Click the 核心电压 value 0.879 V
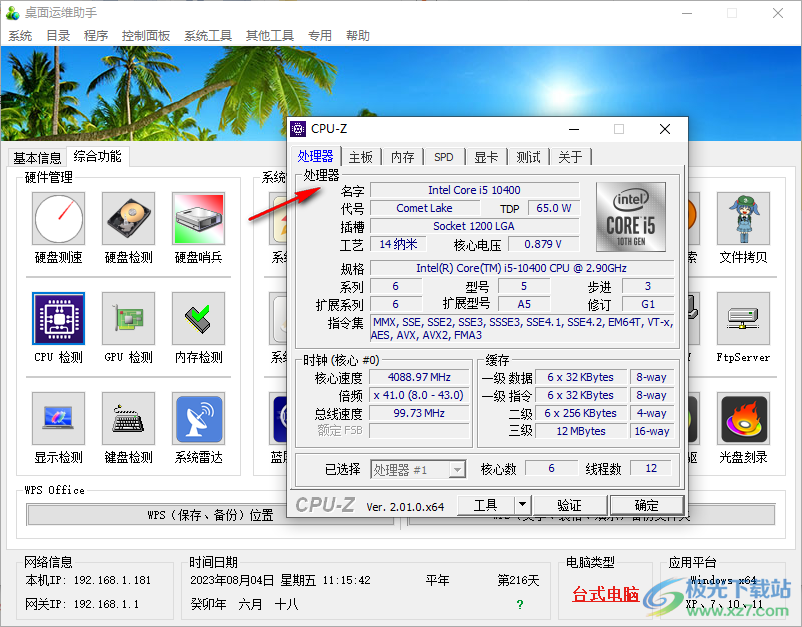Image resolution: width=802 pixels, height=627 pixels. point(543,244)
